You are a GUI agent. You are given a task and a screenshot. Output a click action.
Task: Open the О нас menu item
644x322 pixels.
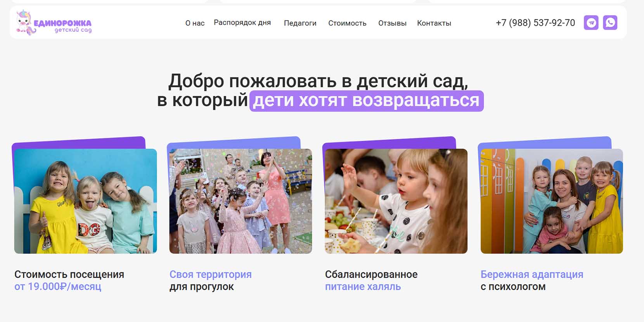195,23
